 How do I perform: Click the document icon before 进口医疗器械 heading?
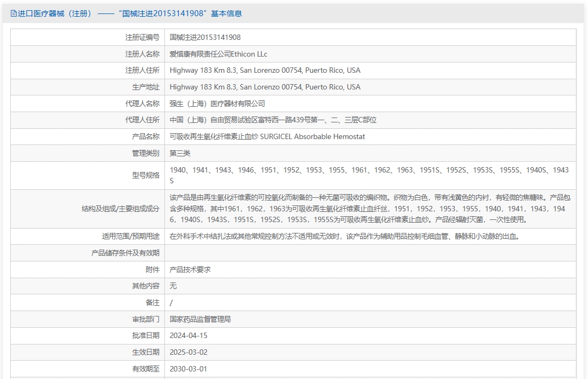[13, 13]
